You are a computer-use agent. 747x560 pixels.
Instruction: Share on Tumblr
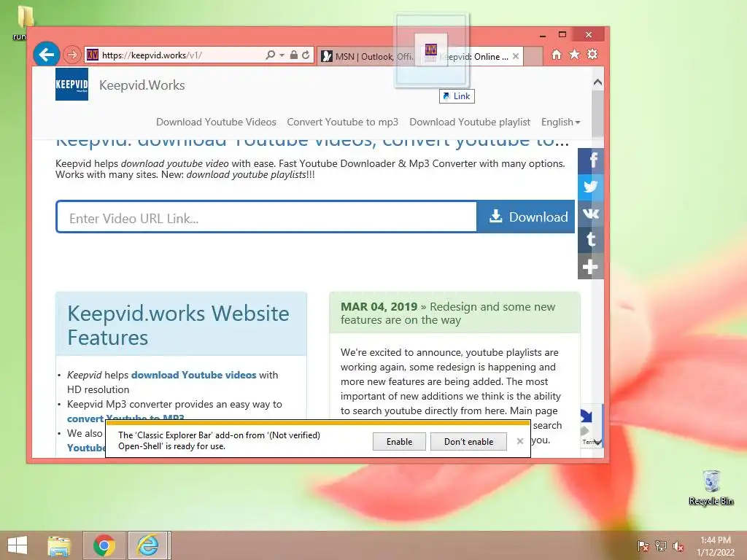coord(591,239)
